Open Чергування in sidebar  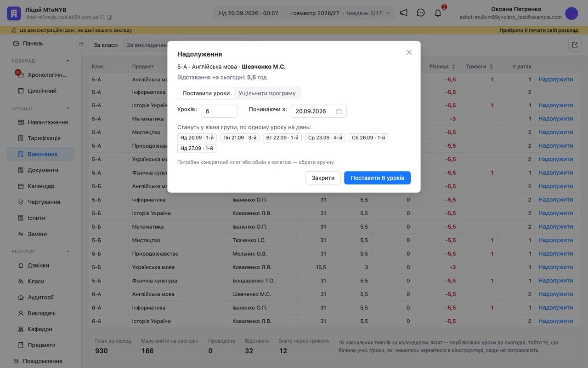point(40,202)
